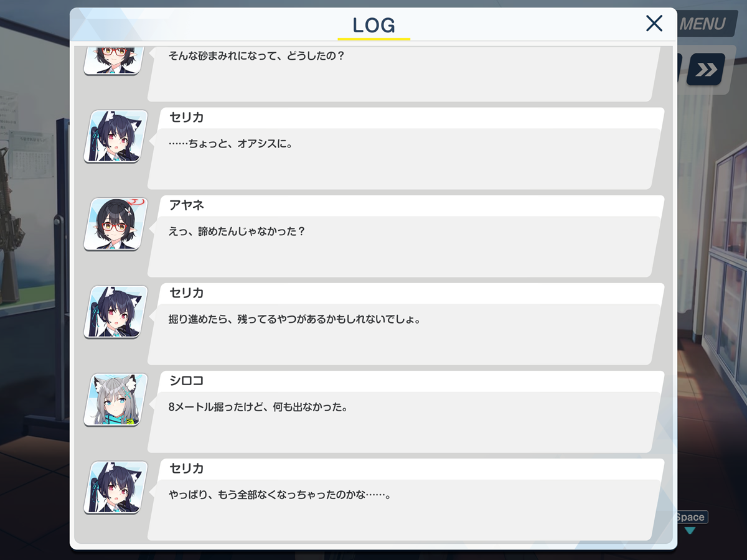Select the LOG title tab

click(x=374, y=25)
